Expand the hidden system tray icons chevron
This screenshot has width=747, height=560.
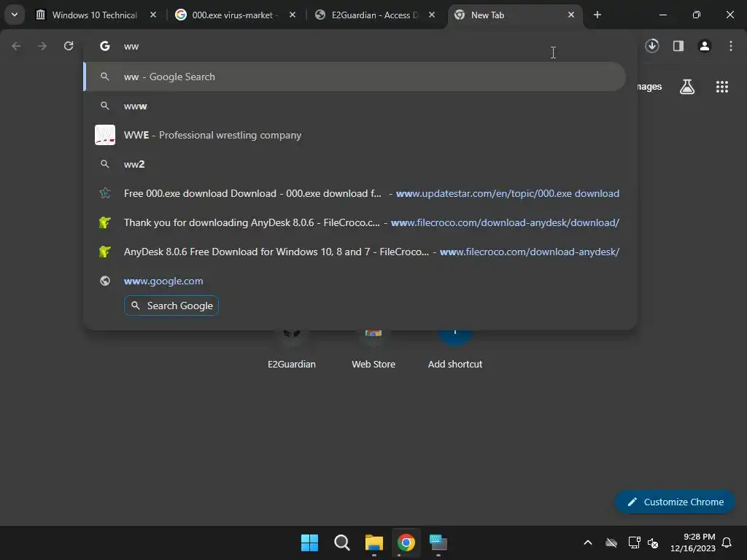click(x=588, y=542)
